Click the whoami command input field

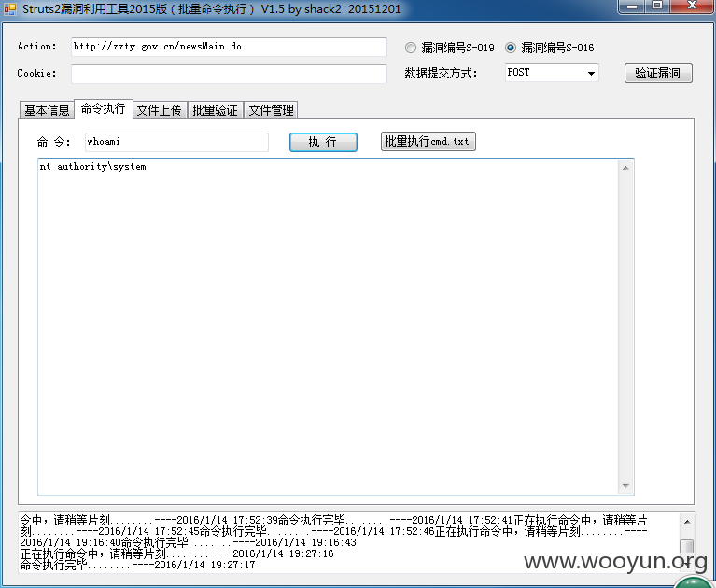pos(176,142)
